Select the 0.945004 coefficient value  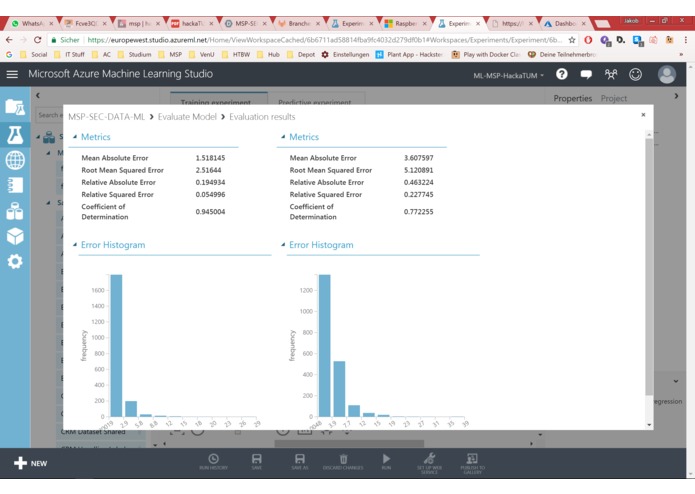click(210, 212)
